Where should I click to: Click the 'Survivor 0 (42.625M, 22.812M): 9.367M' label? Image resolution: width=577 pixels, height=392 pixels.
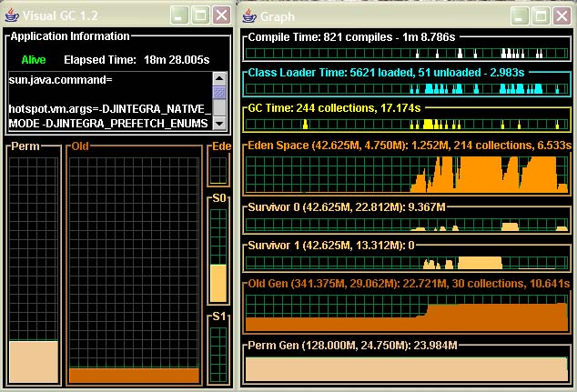(346, 207)
